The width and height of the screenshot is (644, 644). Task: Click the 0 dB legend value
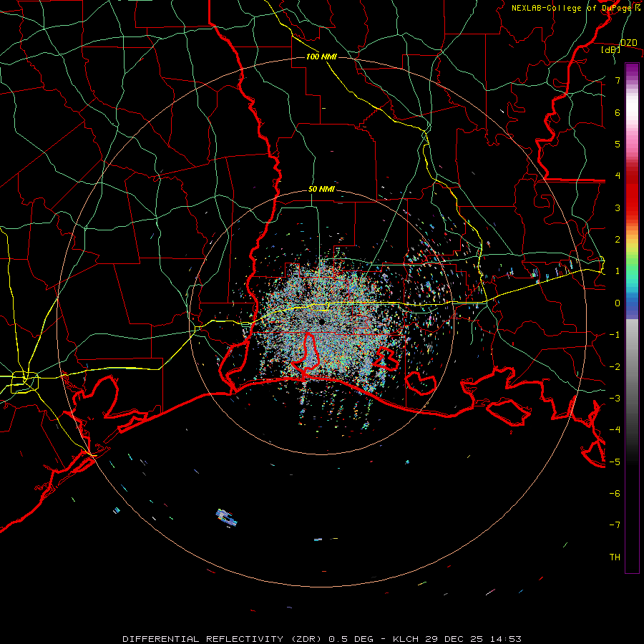point(618,303)
